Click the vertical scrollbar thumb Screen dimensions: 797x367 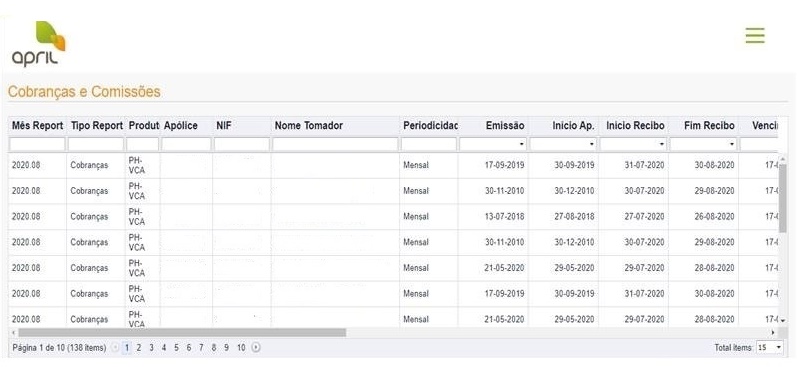[782, 198]
